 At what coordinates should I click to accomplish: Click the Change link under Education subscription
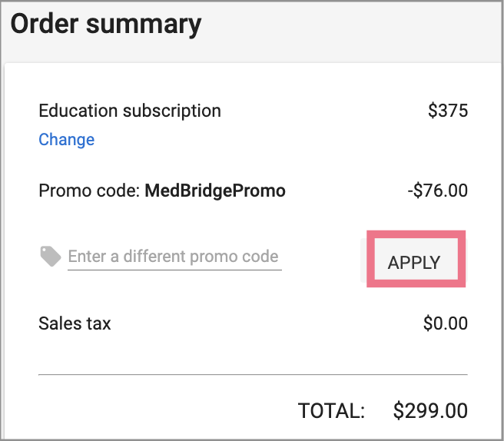click(x=67, y=140)
